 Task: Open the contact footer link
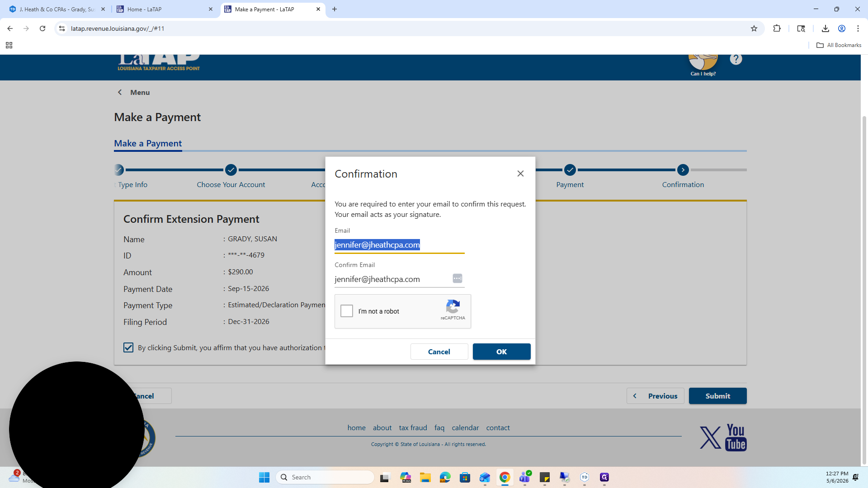point(498,427)
